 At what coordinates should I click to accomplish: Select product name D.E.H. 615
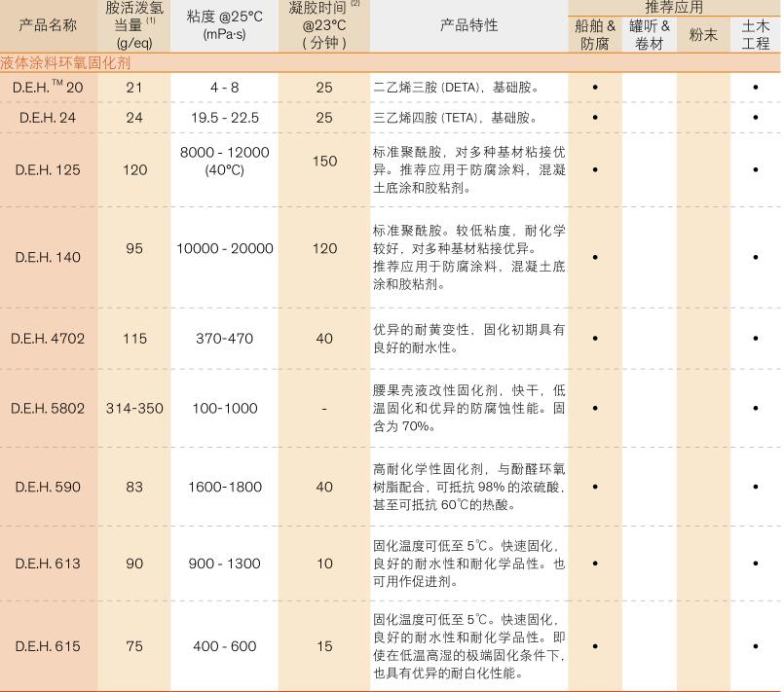[48, 646]
